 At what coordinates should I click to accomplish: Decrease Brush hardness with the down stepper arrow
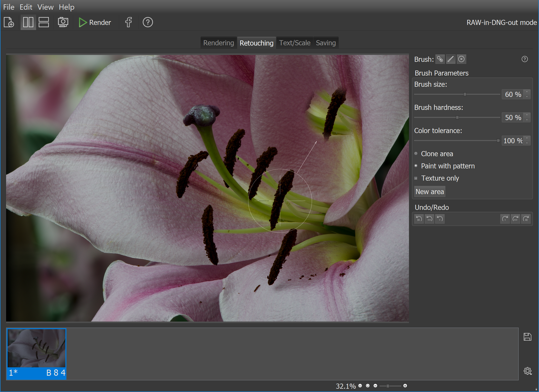pyautogui.click(x=527, y=120)
